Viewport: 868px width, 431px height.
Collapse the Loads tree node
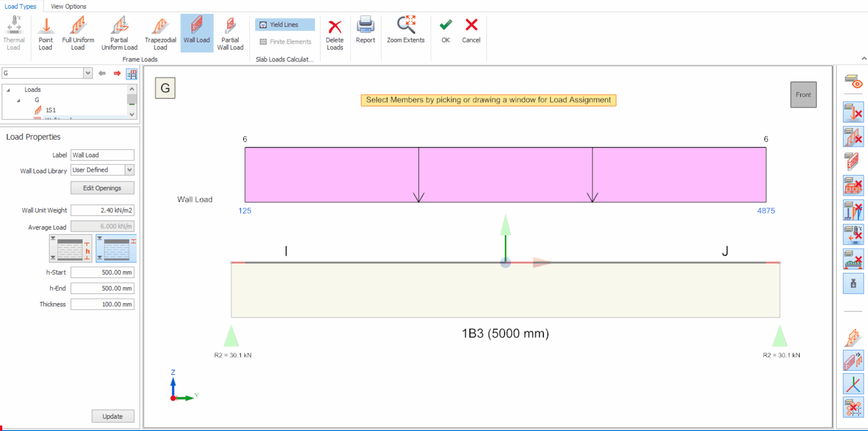(8, 90)
